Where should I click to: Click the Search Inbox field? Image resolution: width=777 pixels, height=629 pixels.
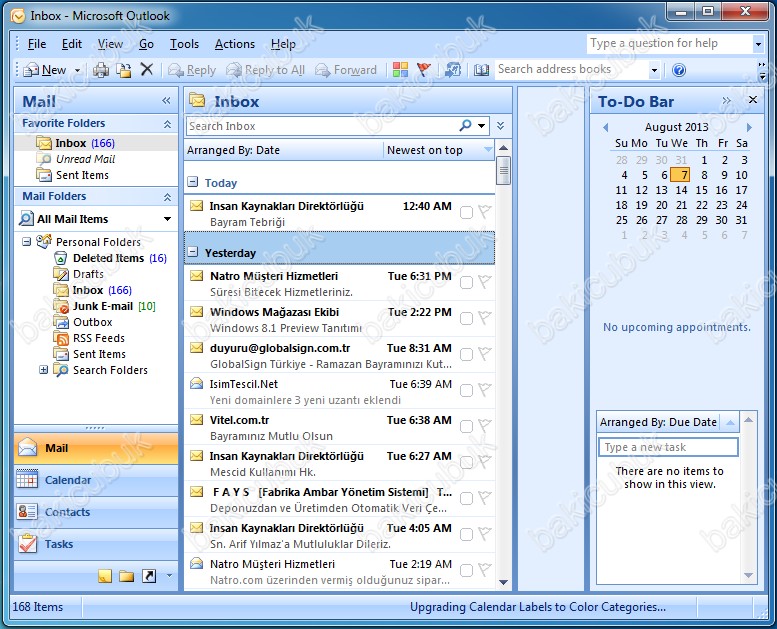click(x=322, y=126)
